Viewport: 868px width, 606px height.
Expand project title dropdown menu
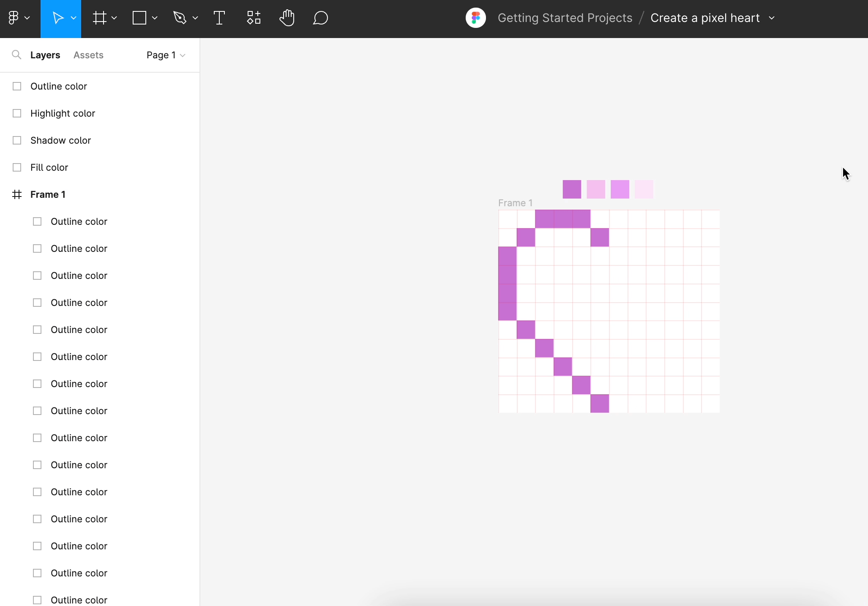pos(772,18)
